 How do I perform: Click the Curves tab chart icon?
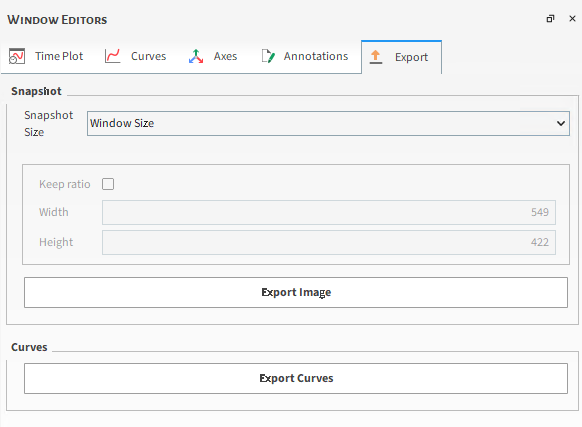[x=112, y=56]
